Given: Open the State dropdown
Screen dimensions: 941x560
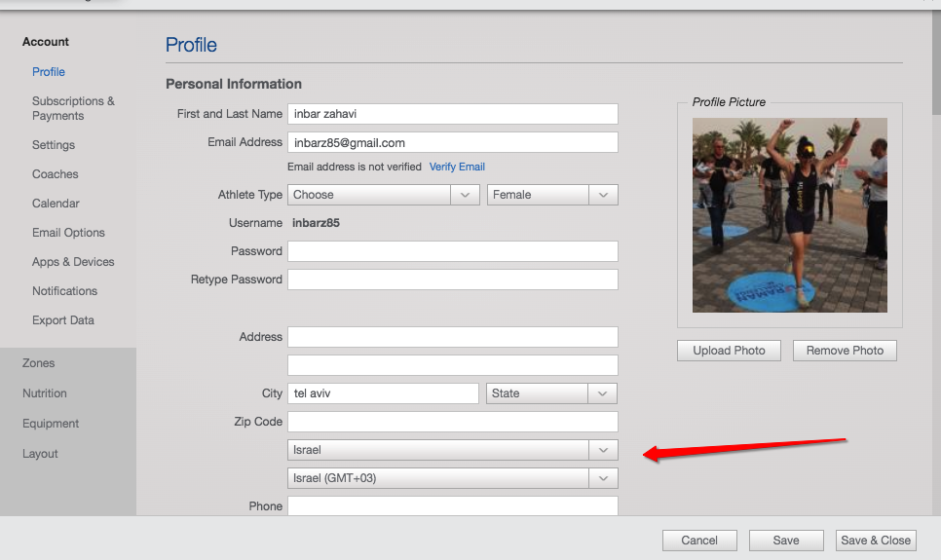Looking at the screenshot, I should click(x=551, y=393).
